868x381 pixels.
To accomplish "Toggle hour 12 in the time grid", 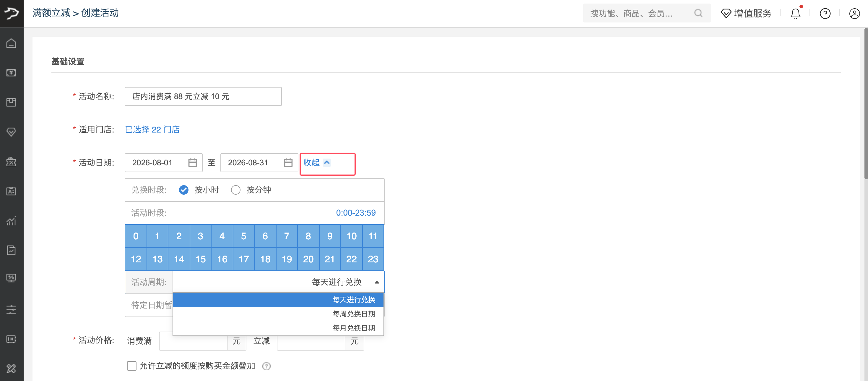I will coord(136,259).
